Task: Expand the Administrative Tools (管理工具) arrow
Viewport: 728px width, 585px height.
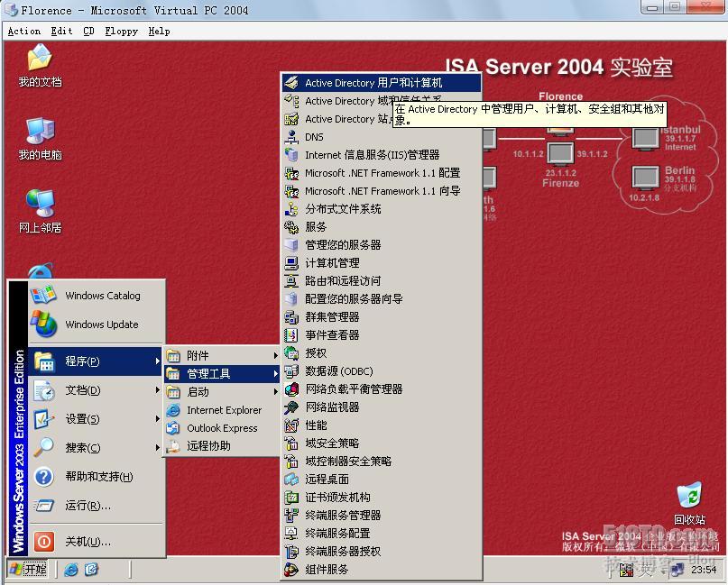Action: [275, 373]
